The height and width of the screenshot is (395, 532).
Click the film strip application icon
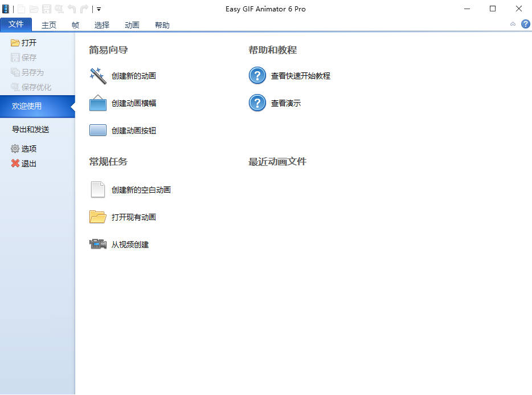(x=6, y=9)
